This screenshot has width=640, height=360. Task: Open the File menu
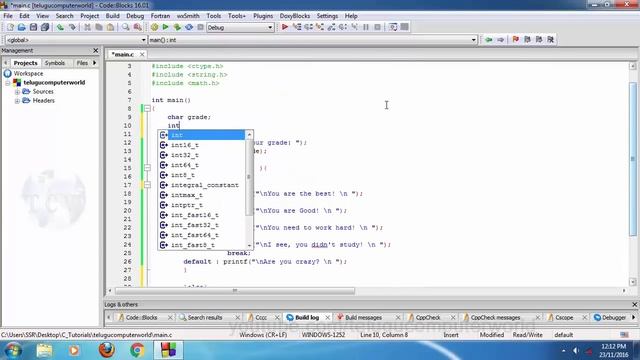pos(8,16)
